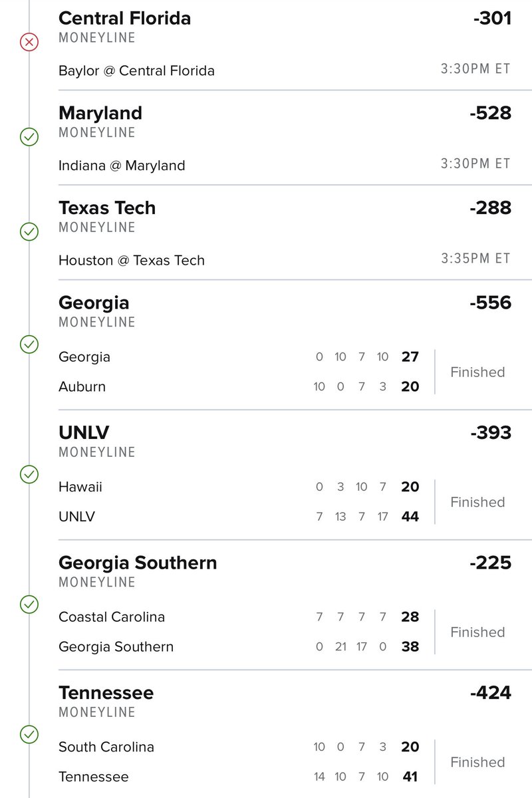Select Georgia Southern final score 38
Screen dimensions: 532x798
pyautogui.click(x=410, y=646)
